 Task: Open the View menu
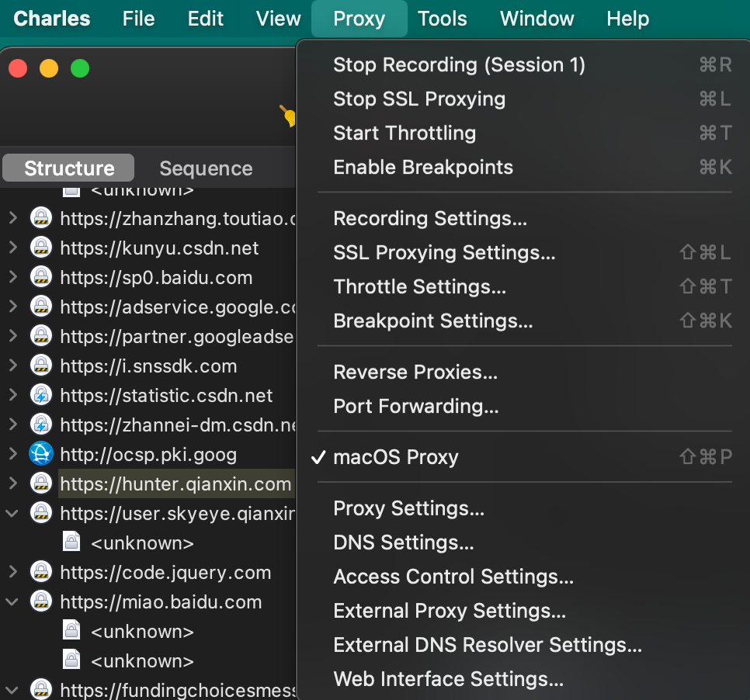pos(279,19)
